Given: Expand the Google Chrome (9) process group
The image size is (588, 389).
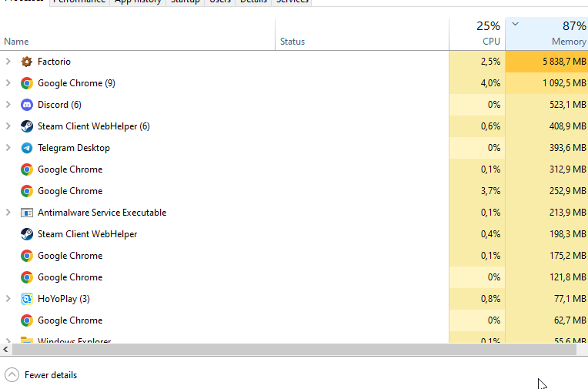Looking at the screenshot, I should 8,83.
